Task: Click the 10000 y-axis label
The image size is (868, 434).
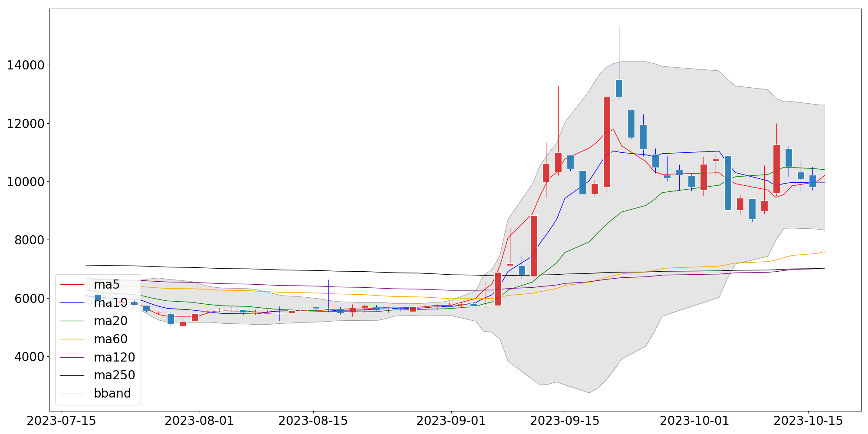Action: click(x=26, y=182)
